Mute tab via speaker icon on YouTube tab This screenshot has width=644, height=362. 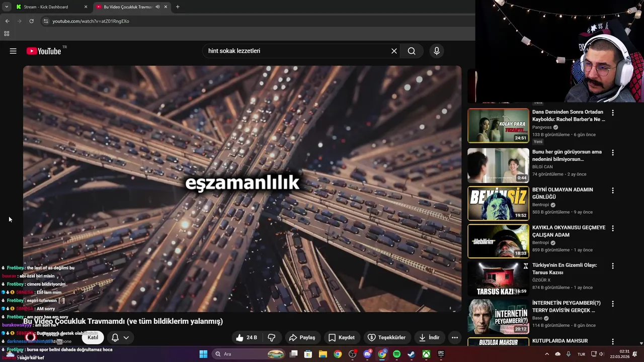pyautogui.click(x=157, y=7)
